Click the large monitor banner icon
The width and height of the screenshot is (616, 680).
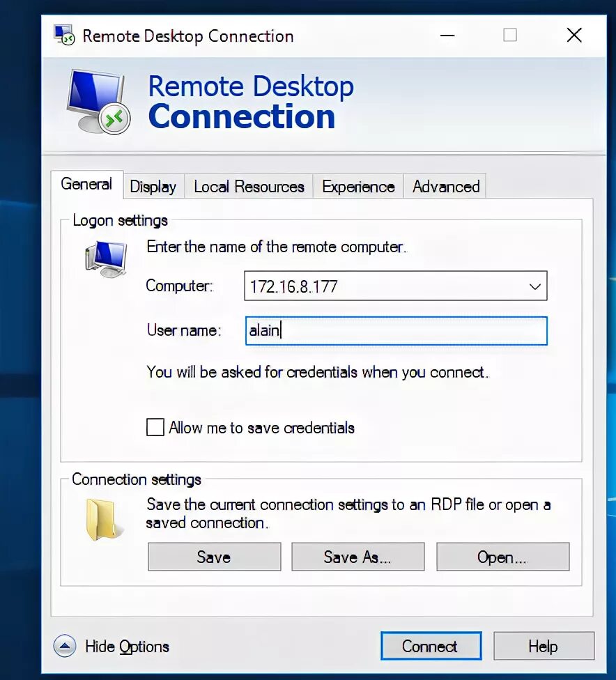click(98, 102)
